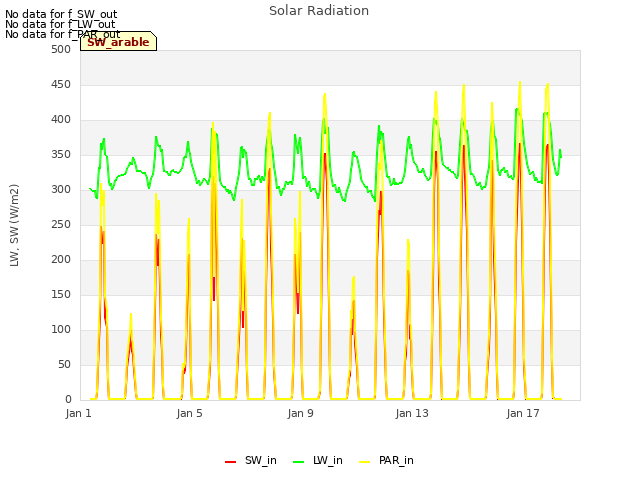Image resolution: width=640 pixels, height=480 pixels.
Task: Toggle the SW_in legend entry
Action: (251, 460)
